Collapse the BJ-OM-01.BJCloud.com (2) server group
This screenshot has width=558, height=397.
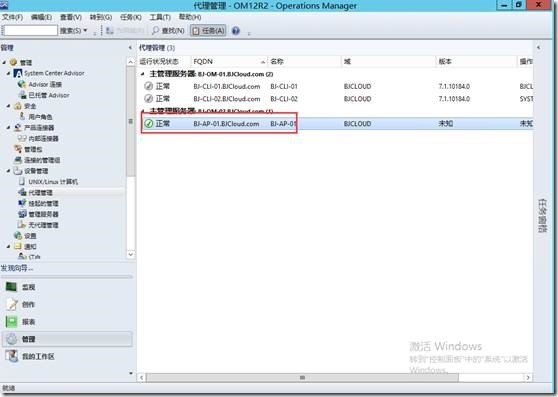pos(143,74)
